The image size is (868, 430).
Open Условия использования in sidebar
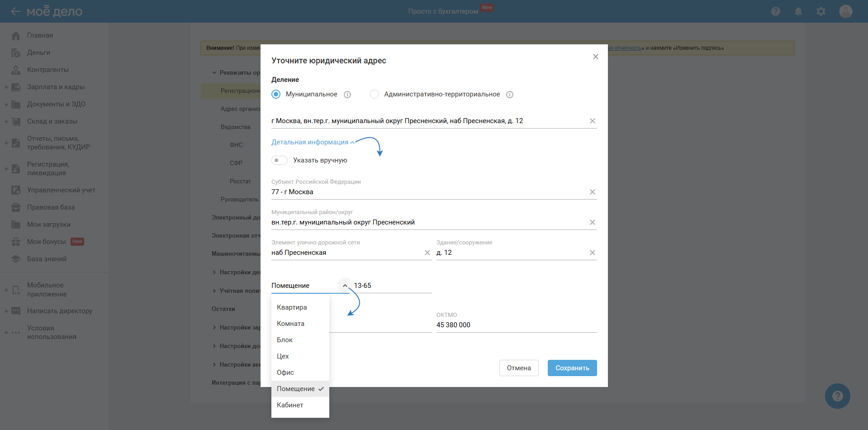52,332
